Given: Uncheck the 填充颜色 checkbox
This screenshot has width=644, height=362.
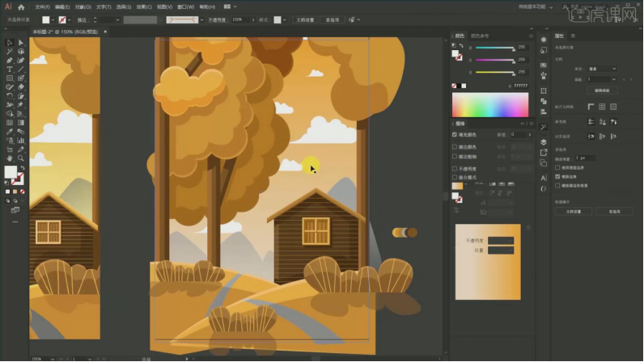Looking at the screenshot, I should pos(455,134).
